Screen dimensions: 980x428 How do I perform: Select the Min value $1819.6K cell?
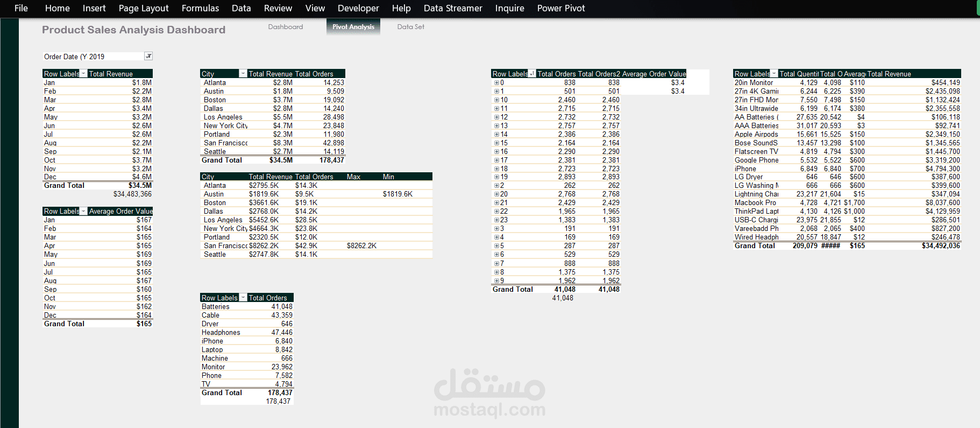[x=397, y=194]
